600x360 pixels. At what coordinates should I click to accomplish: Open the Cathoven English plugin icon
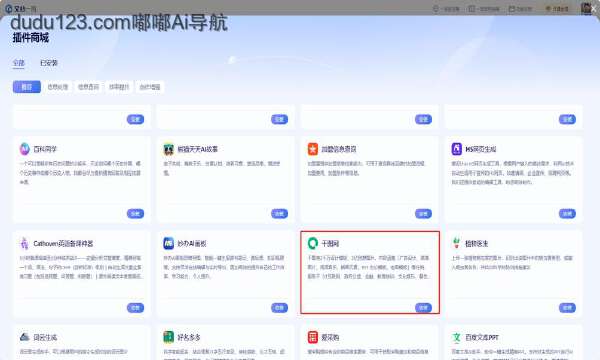[x=24, y=243]
